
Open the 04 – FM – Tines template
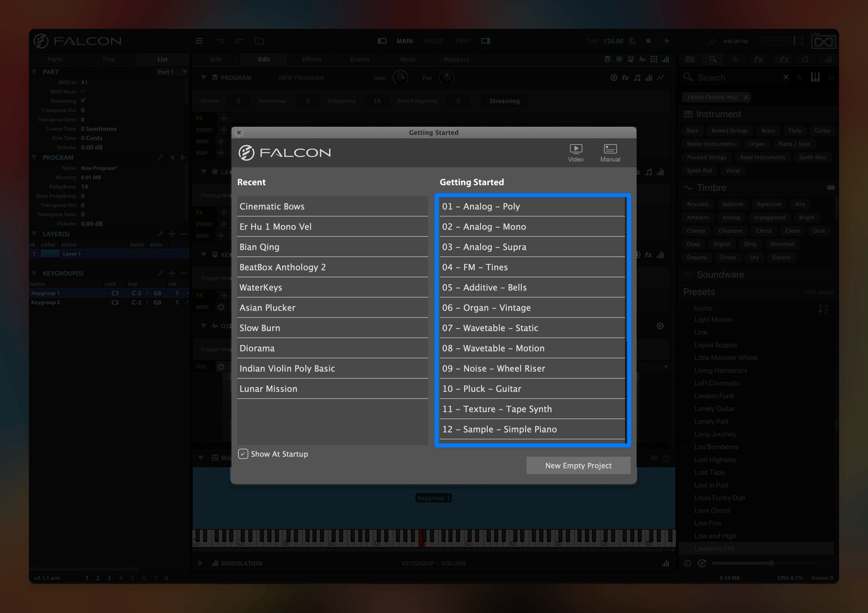tap(532, 267)
